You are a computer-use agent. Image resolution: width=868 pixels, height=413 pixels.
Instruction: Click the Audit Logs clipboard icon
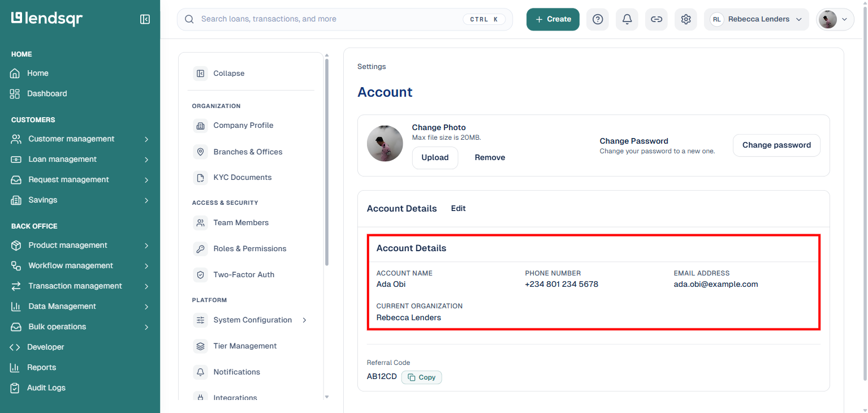click(x=15, y=388)
